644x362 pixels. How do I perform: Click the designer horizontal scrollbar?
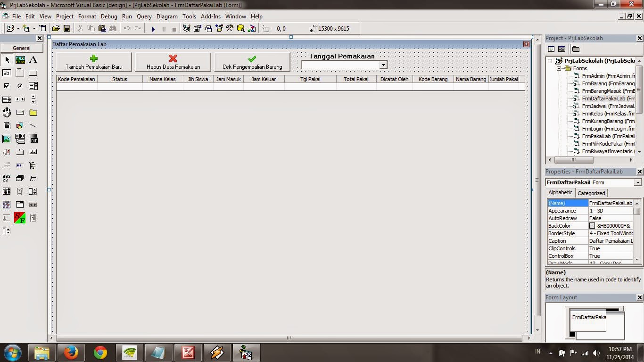[x=289, y=338]
